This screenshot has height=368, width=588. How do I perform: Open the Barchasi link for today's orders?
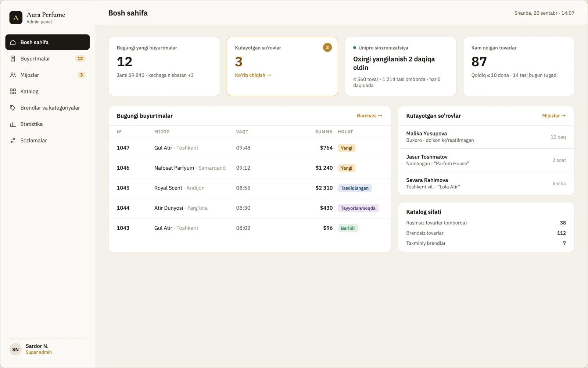click(369, 116)
